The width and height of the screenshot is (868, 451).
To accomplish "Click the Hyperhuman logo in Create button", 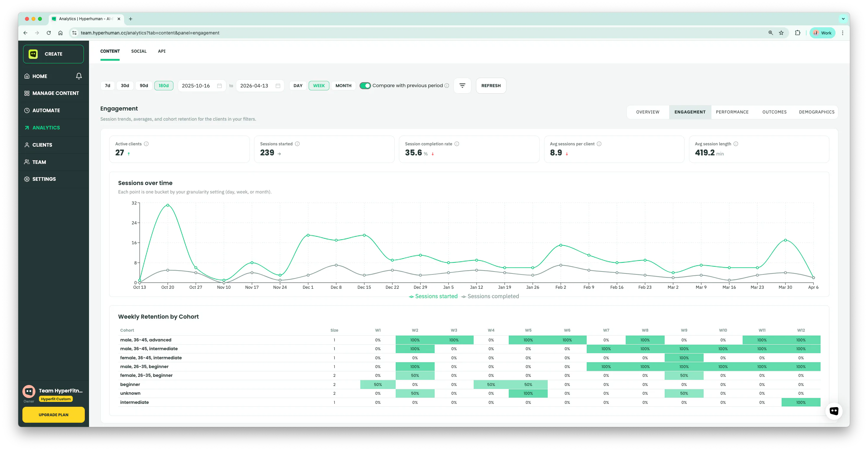I will [33, 54].
